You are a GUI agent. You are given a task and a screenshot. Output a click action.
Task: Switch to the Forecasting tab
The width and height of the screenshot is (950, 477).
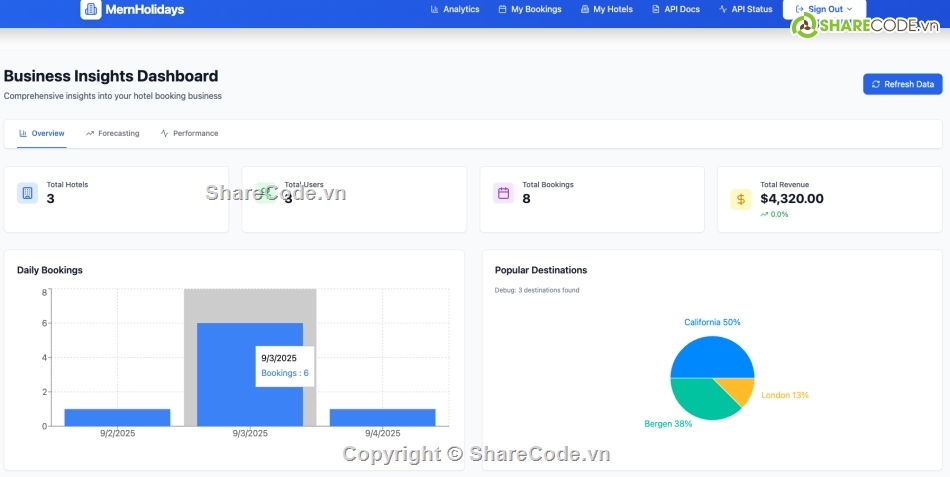pos(112,133)
